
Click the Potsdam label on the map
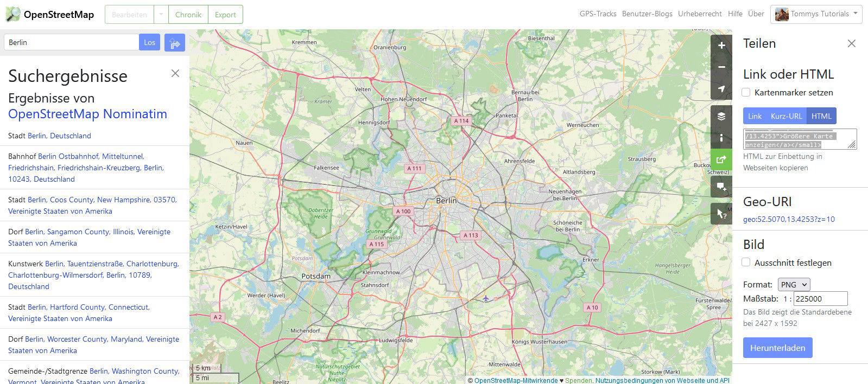(x=316, y=276)
